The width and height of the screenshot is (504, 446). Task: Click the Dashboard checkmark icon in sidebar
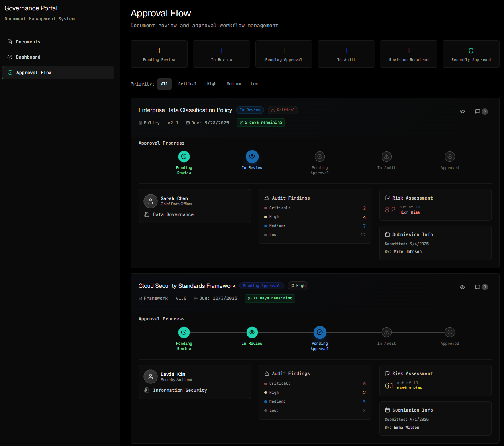10,57
